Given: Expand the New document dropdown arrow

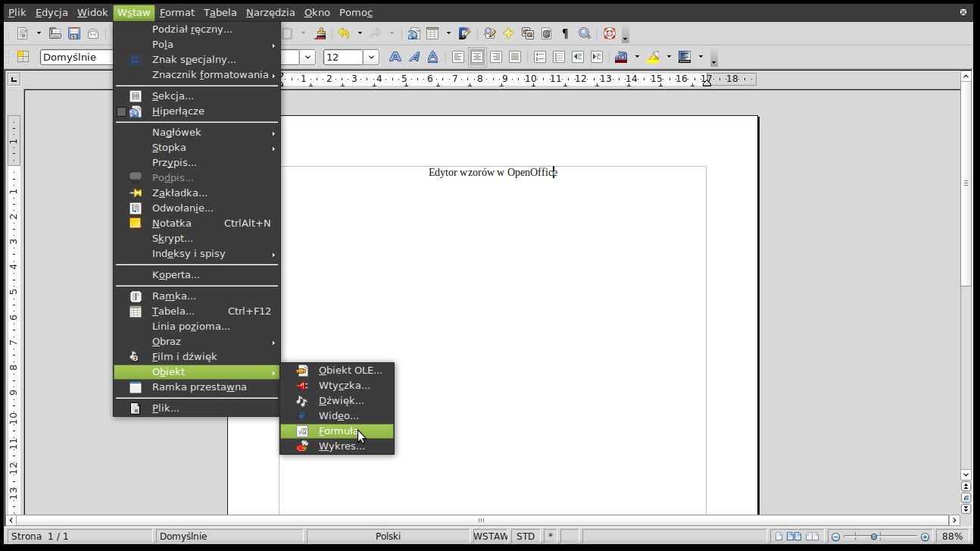Looking at the screenshot, I should (39, 33).
